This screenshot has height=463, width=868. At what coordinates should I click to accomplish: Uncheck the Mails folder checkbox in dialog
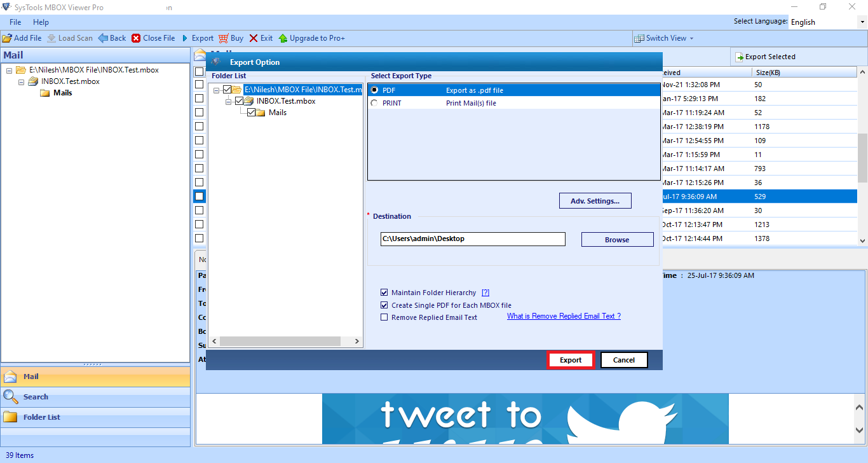pos(251,113)
